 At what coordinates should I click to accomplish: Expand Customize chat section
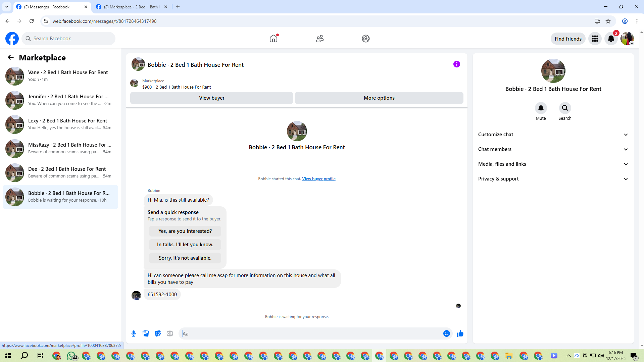click(553, 135)
